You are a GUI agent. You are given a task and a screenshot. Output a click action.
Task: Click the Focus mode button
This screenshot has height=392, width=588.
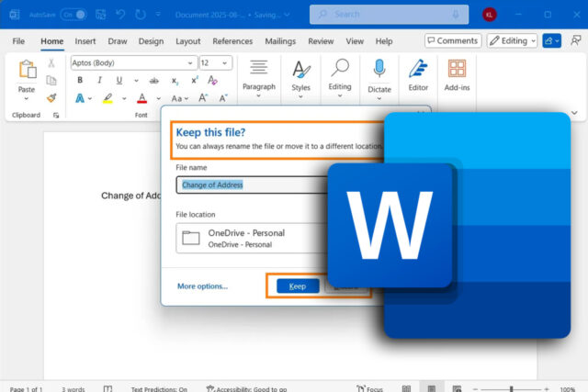pyautogui.click(x=369, y=389)
